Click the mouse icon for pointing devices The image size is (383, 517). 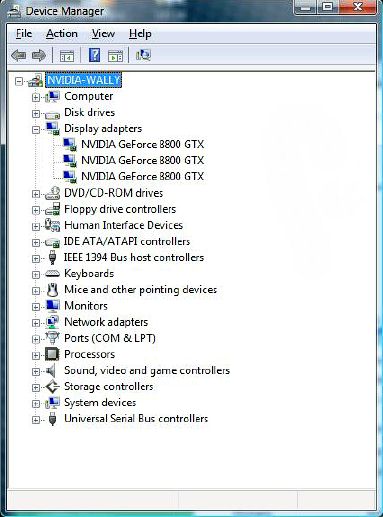tap(52, 290)
